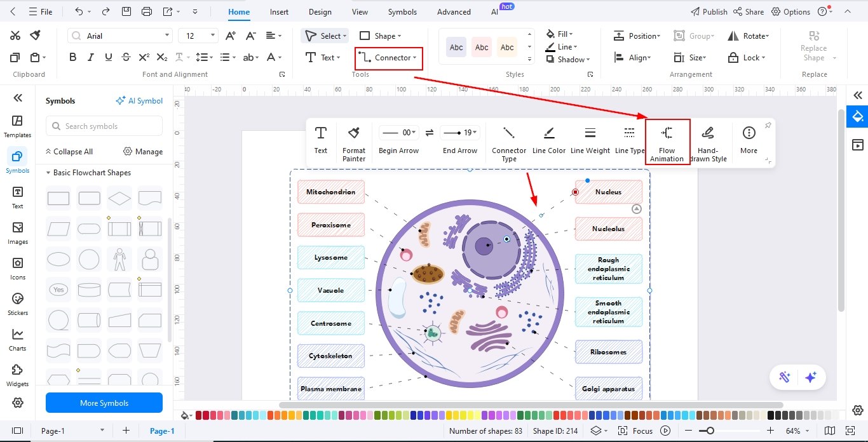Click the Publish button
Viewport: 868px width, 442px height.
(709, 11)
